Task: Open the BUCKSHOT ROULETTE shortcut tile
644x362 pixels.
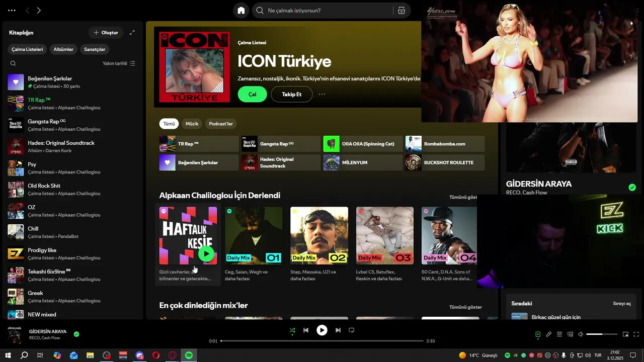Action: (445, 162)
